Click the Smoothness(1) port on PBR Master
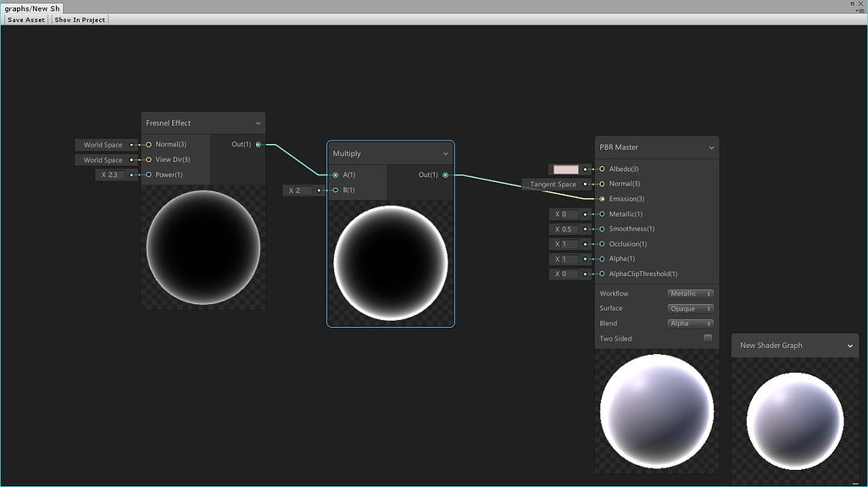 602,230
